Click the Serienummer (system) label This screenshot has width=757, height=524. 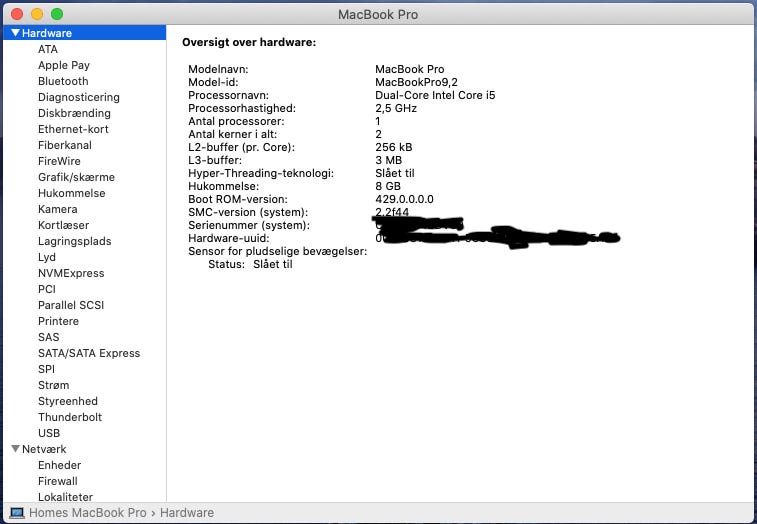click(x=249, y=225)
